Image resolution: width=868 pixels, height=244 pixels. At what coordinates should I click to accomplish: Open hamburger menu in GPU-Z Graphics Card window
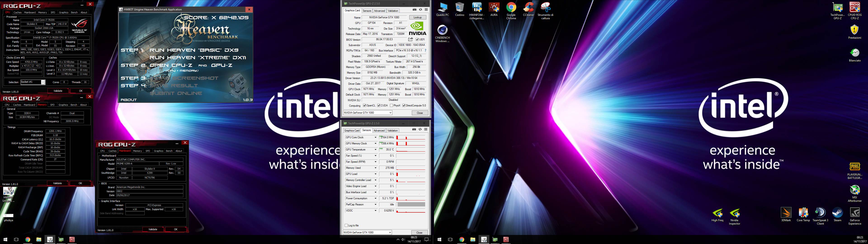(x=426, y=10)
